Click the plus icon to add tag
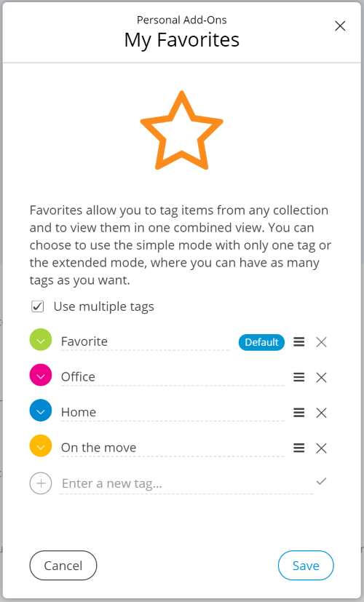This screenshot has width=364, height=602. coord(41,483)
